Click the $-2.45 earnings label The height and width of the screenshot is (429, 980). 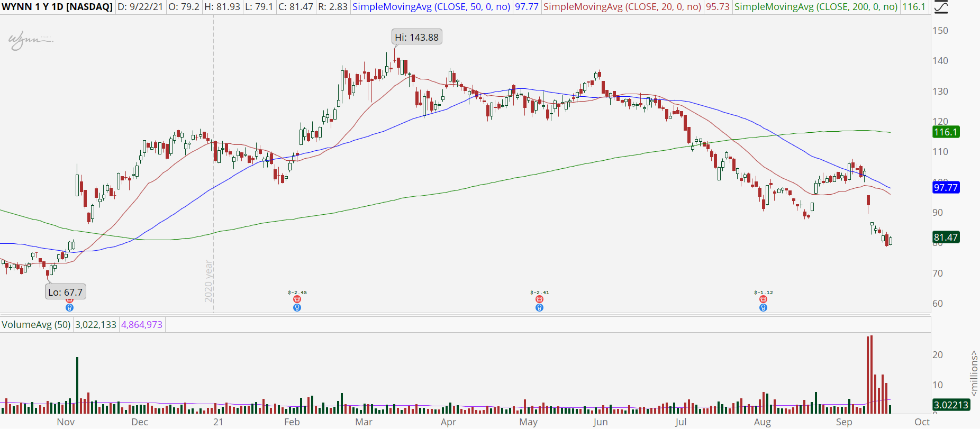click(x=297, y=293)
